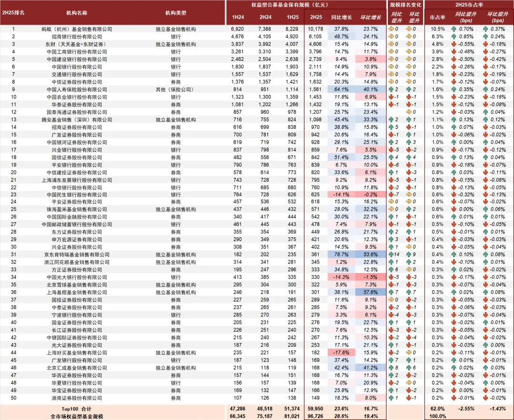Select the 机构类型 column header
Viewport: 514px width, 420px height.
(x=176, y=13)
